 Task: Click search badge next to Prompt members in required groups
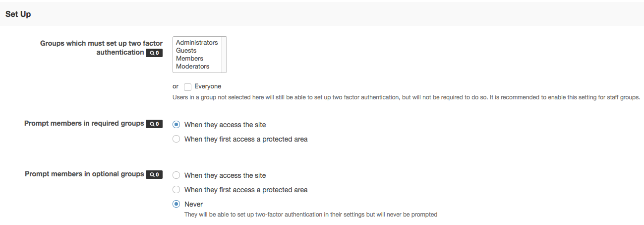point(154,124)
